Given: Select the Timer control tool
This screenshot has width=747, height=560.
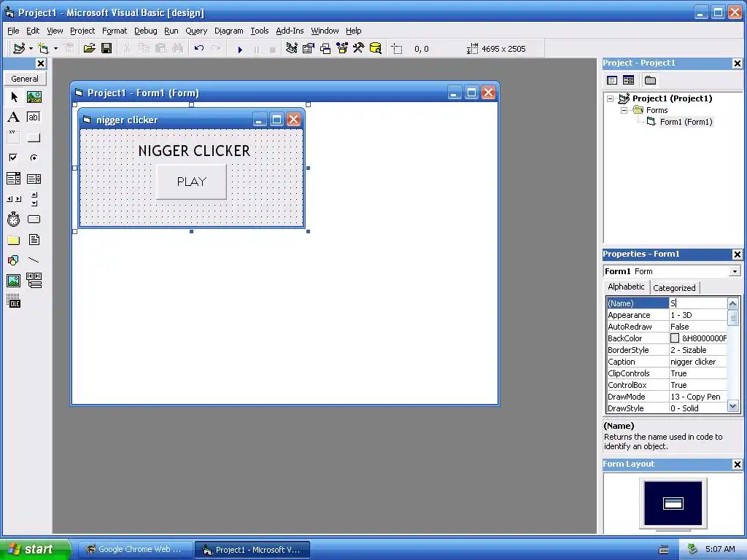Looking at the screenshot, I should coord(14,219).
